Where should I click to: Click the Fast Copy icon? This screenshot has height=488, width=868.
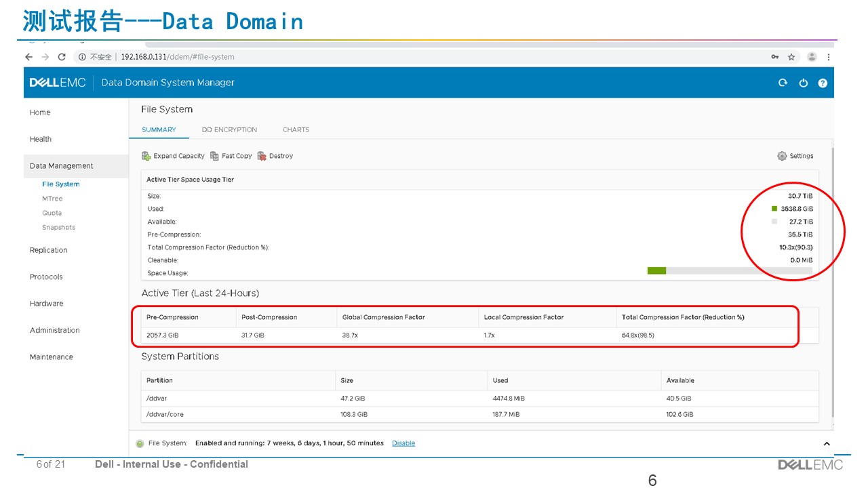[x=214, y=156]
